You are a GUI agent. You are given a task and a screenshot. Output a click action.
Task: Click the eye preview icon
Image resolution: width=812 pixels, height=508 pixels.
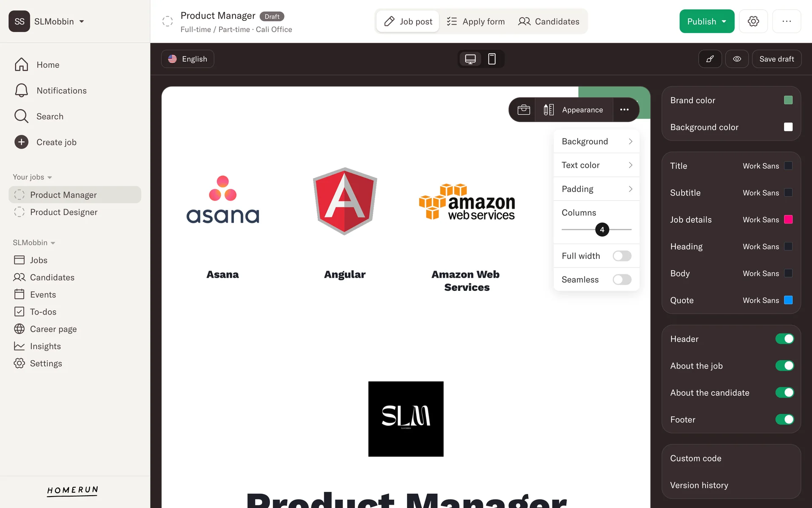point(737,59)
